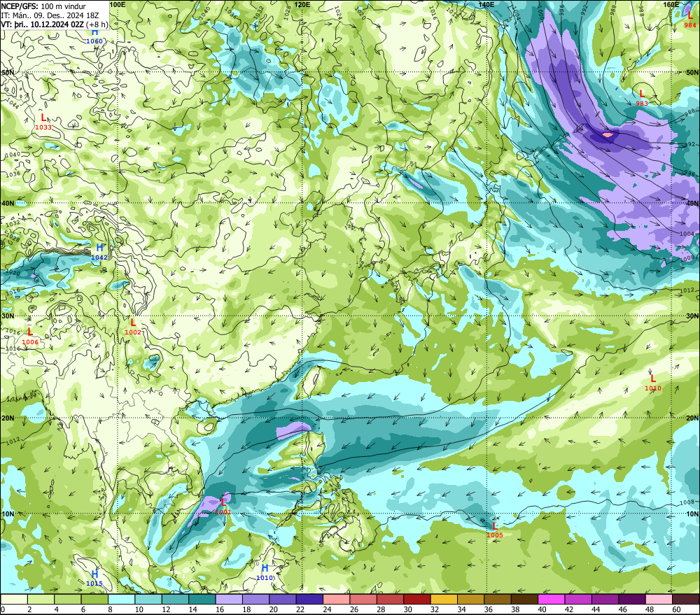Click the 20N label on right edge
This screenshot has height=615, width=700.
pos(692,418)
